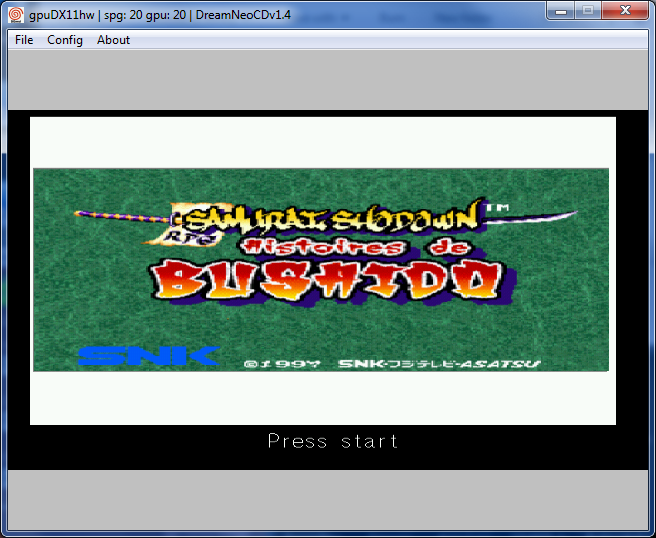Maximize the emulator window
Viewport: 656px width, 538px height.
click(588, 10)
